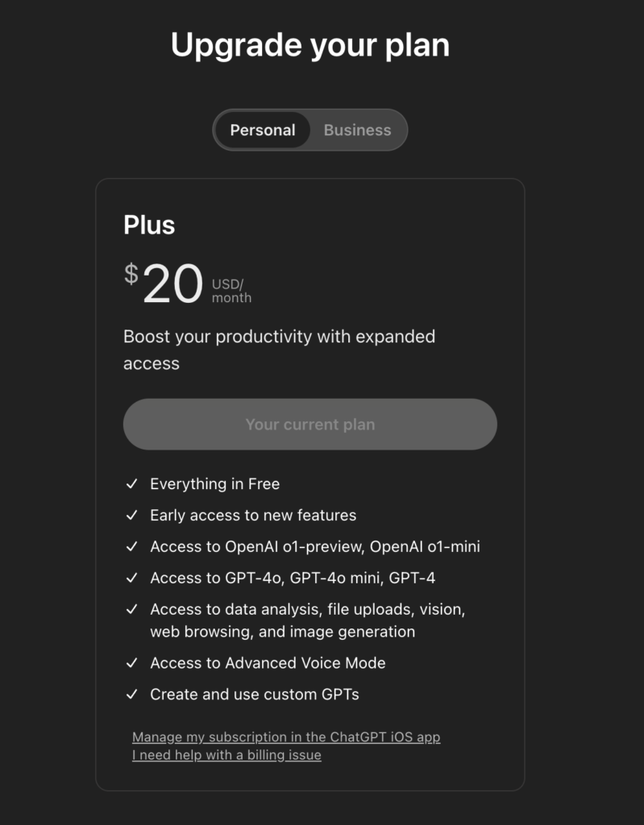Viewport: 644px width, 825px height.
Task: Click the checkmark beside Early access to new features
Action: click(x=131, y=516)
